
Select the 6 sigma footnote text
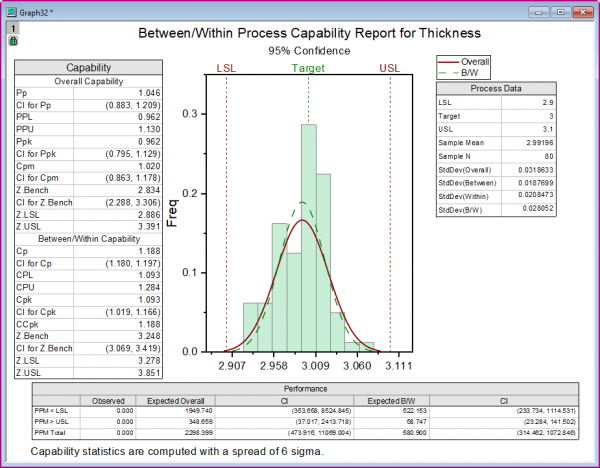[x=177, y=452]
